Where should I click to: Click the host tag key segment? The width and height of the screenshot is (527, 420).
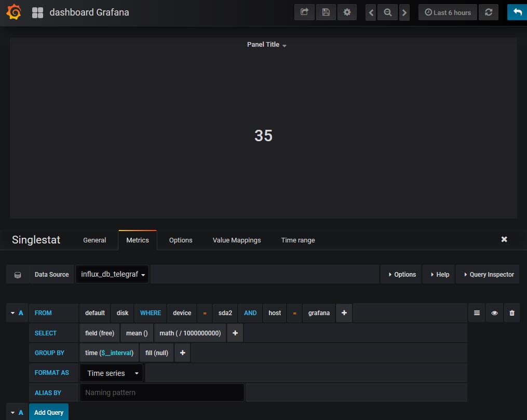tap(275, 313)
